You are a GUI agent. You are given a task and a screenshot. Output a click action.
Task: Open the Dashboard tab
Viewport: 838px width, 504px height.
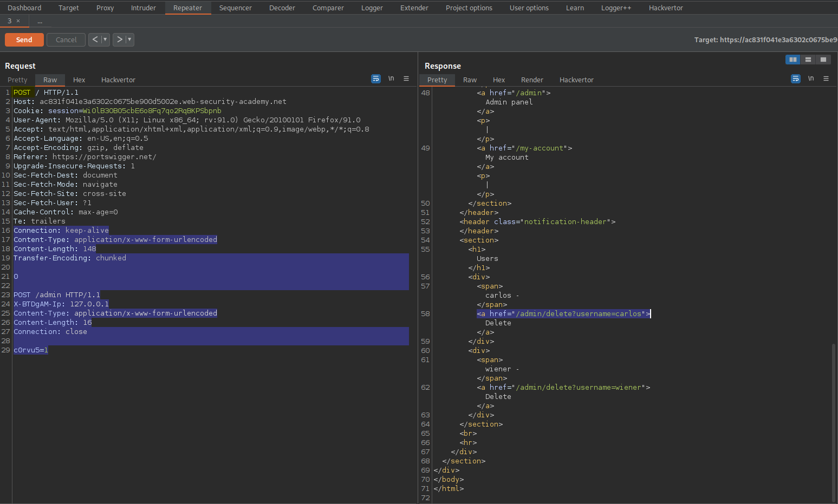click(24, 8)
